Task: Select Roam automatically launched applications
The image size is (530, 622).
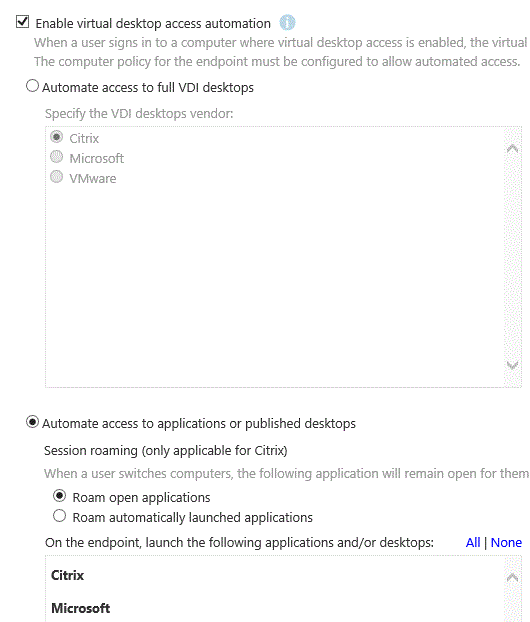Action: click(60, 516)
